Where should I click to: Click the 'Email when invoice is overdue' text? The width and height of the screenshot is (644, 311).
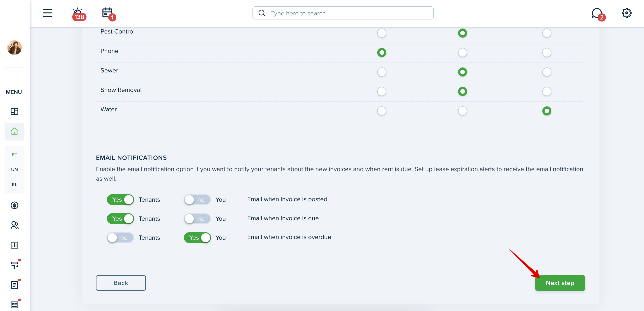[x=289, y=237]
